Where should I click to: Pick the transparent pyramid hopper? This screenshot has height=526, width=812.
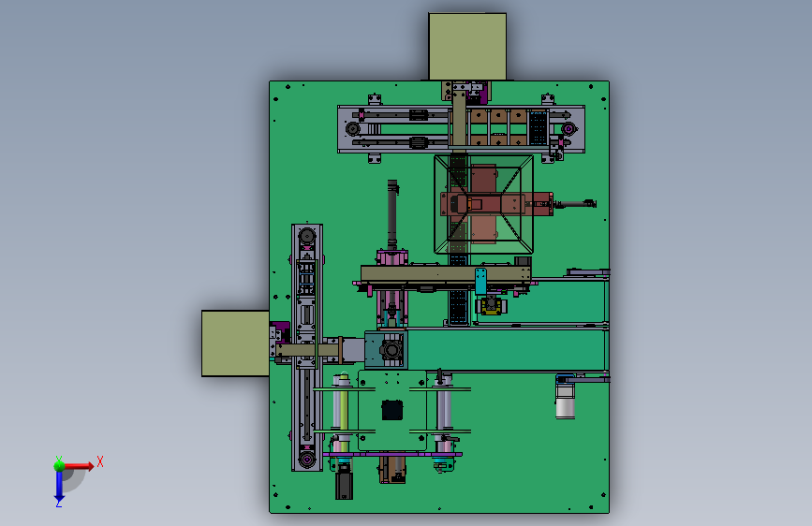tap(483, 204)
